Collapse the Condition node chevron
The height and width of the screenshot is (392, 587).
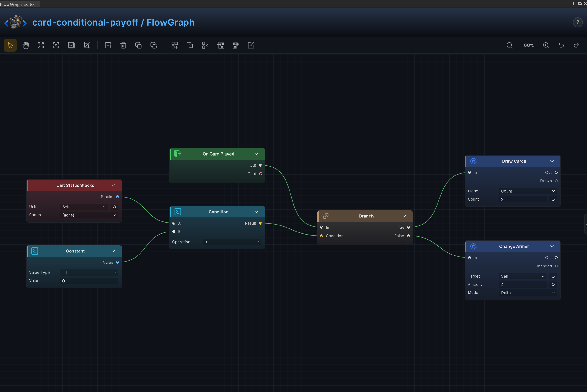point(256,212)
